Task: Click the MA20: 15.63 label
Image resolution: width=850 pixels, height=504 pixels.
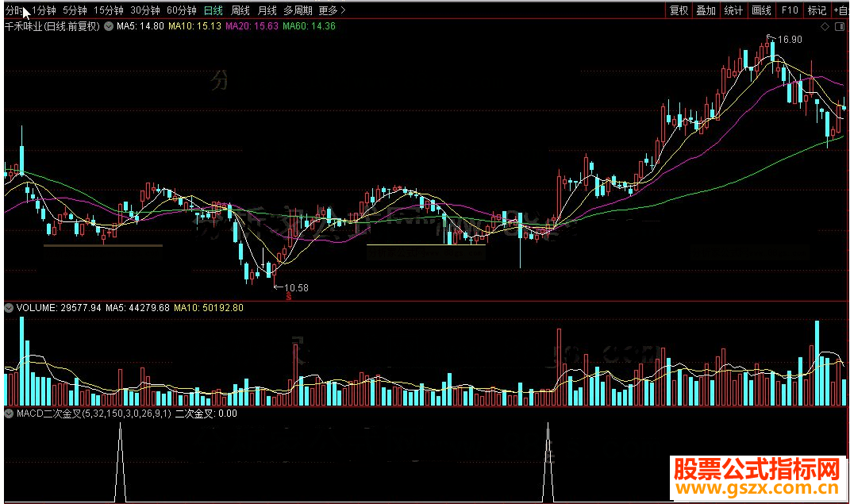Action: pos(252,26)
